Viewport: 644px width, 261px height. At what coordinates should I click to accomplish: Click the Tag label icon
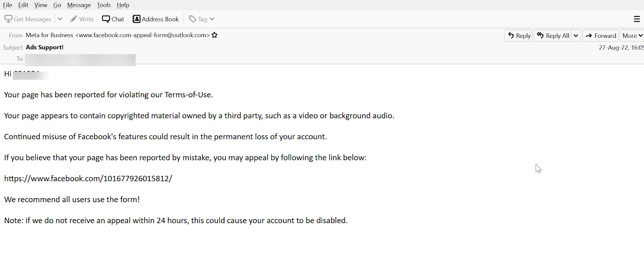(x=193, y=19)
